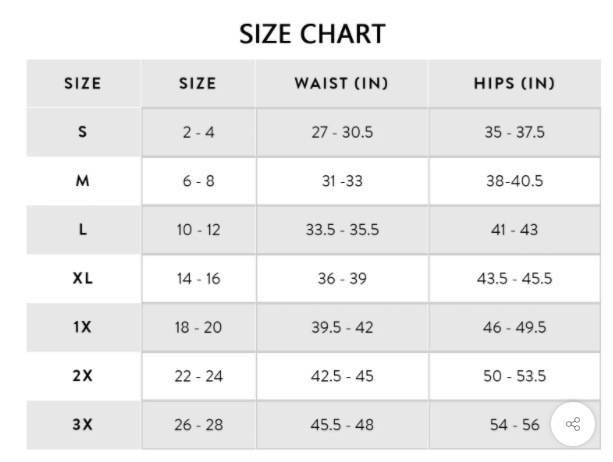Image resolution: width=613 pixels, height=462 pixels.
Task: Click the 46 - 49.5 hips cell
Action: tap(514, 327)
